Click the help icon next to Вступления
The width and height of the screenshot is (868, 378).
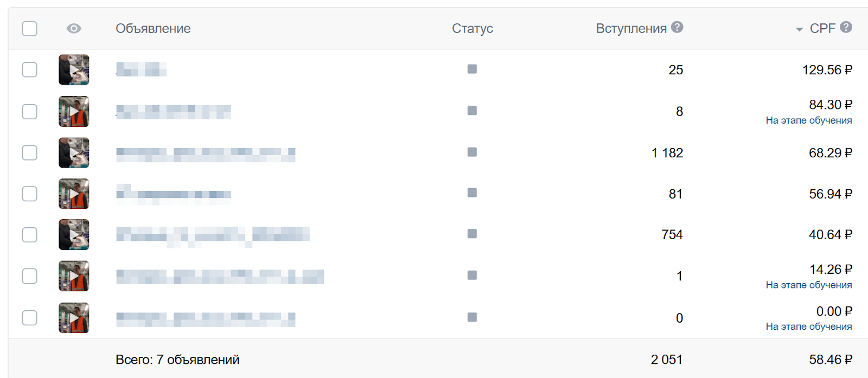[676, 27]
